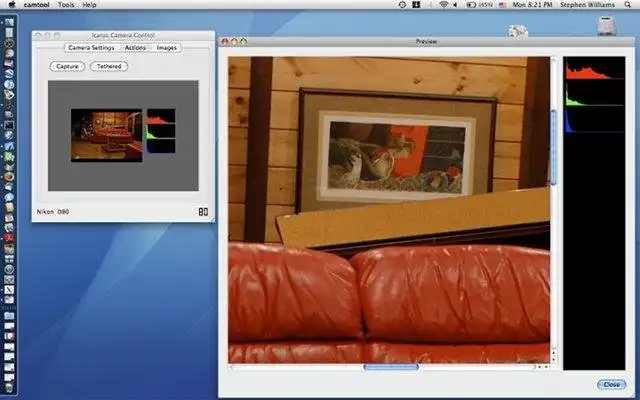Click the Tethered button

pyautogui.click(x=109, y=66)
